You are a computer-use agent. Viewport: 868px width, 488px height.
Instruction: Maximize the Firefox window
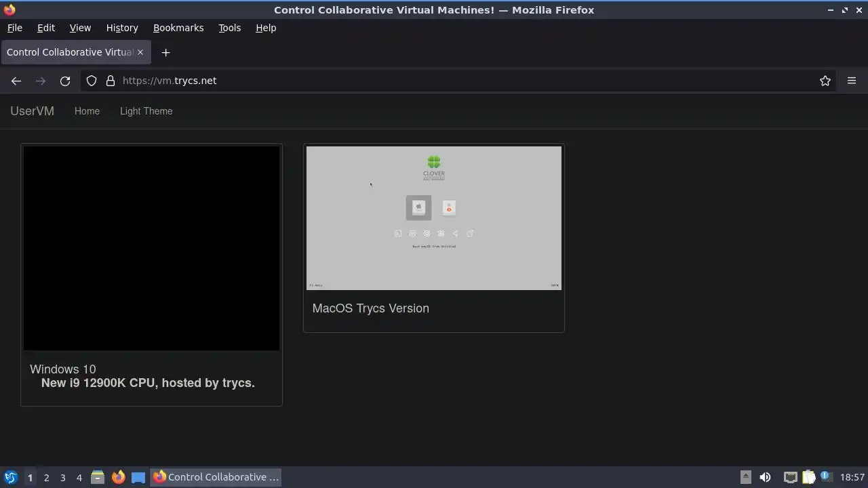tap(845, 10)
